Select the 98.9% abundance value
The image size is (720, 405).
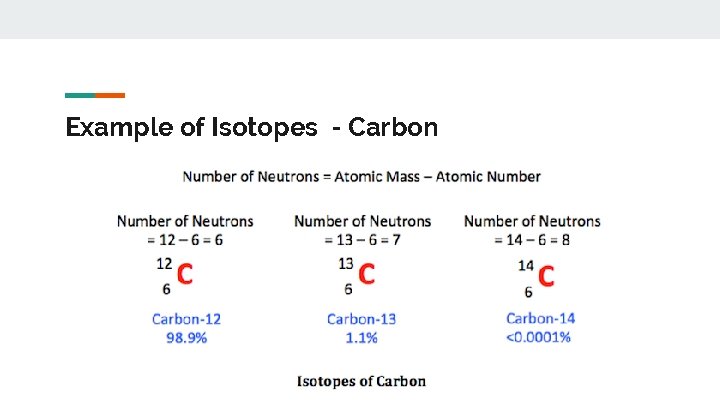187,338
